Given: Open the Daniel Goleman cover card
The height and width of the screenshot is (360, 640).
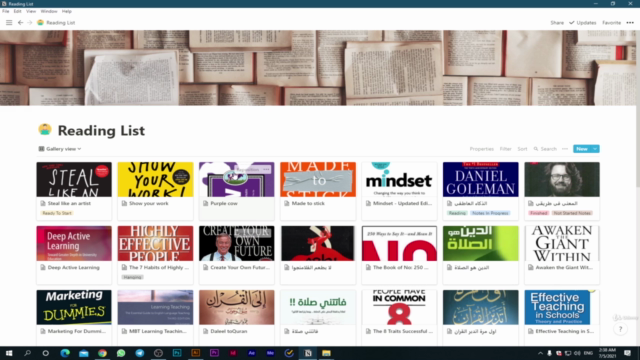Looking at the screenshot, I should pyautogui.click(x=481, y=180).
